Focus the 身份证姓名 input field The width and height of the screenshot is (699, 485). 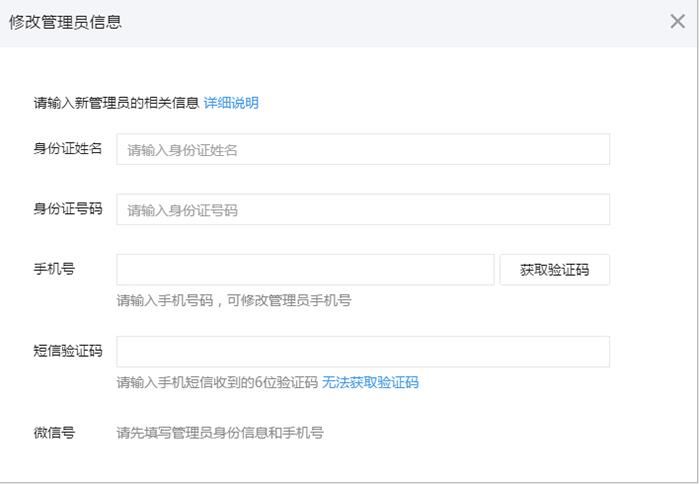363,150
